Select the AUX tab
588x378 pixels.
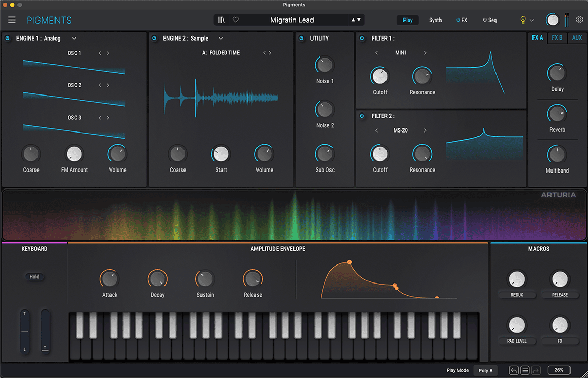[x=577, y=38]
